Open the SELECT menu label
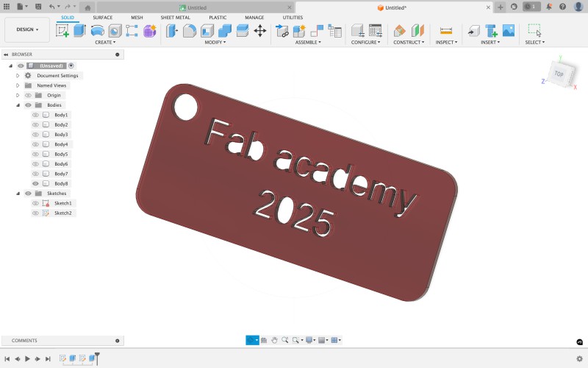The height and width of the screenshot is (368, 588). [x=535, y=43]
